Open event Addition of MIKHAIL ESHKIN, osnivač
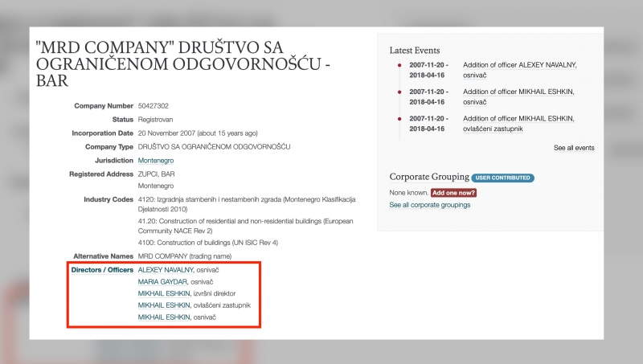The width and height of the screenshot is (643, 364). (518, 96)
